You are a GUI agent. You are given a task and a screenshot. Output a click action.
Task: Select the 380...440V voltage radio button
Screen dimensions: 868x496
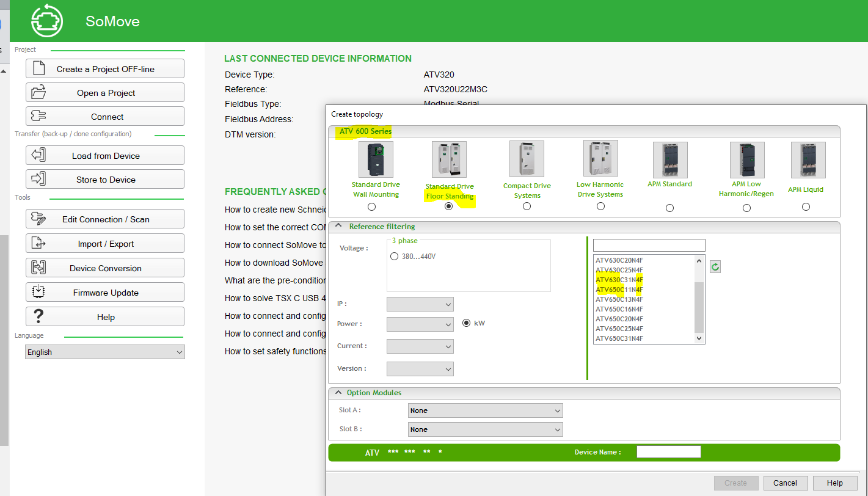(394, 257)
